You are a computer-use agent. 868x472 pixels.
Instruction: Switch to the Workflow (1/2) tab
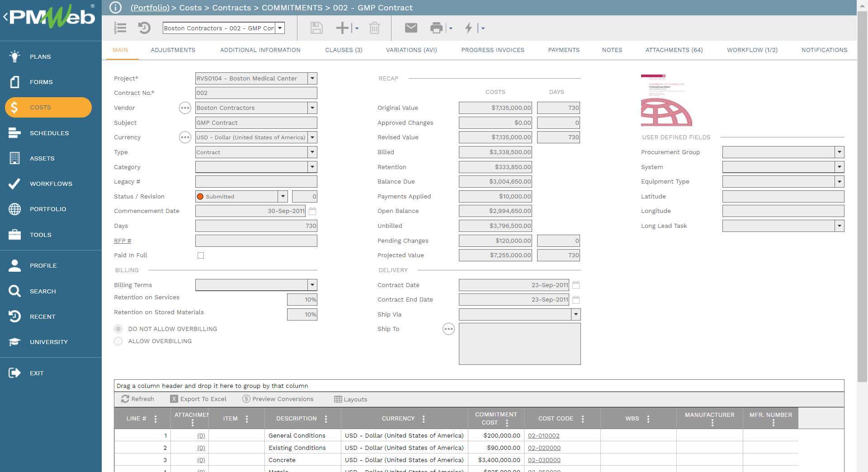pyautogui.click(x=752, y=50)
